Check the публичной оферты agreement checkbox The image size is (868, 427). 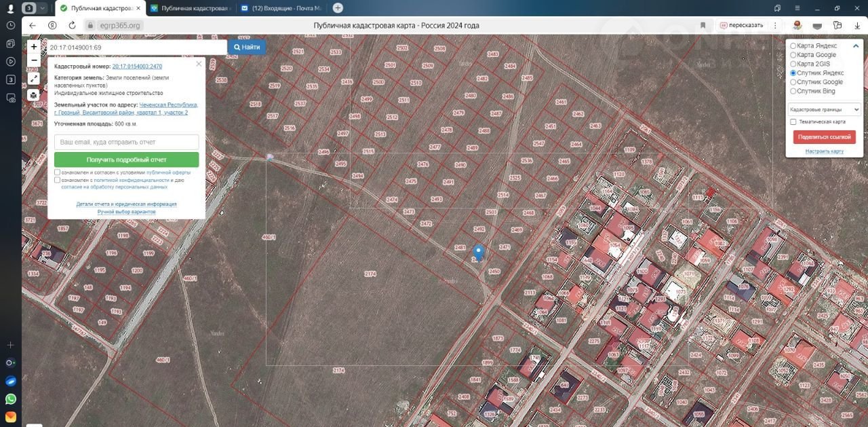point(58,172)
